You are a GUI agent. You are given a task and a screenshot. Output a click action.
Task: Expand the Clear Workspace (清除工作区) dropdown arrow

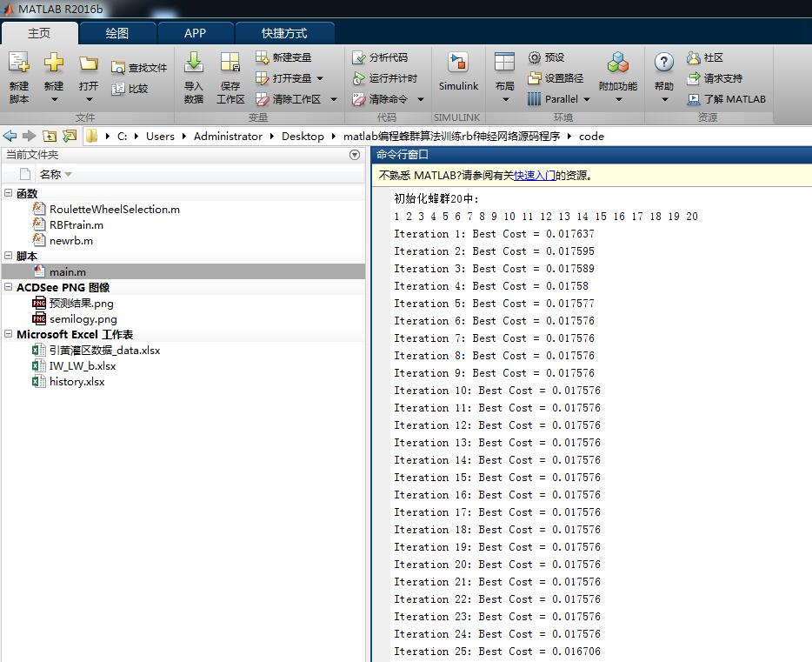[x=334, y=99]
